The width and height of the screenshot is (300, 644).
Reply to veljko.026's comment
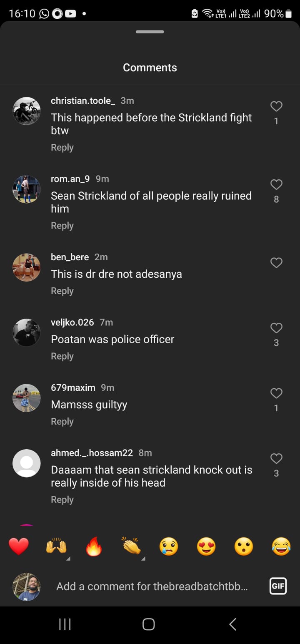coord(62,356)
